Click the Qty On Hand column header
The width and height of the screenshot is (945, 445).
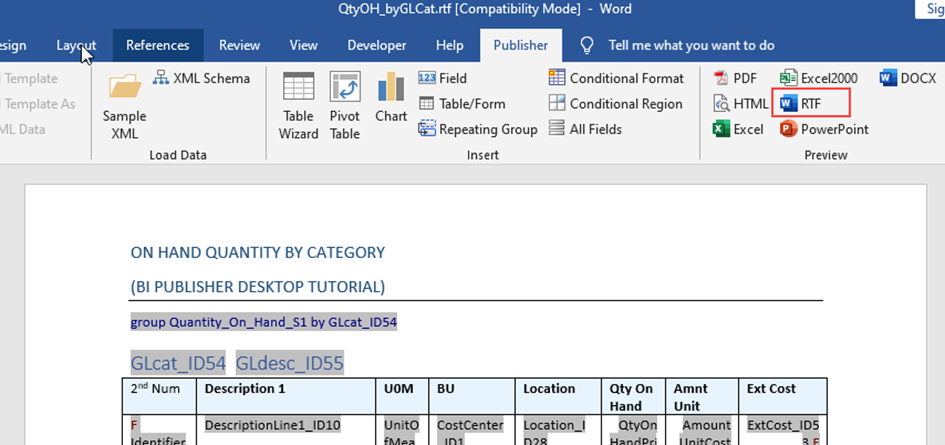tap(635, 397)
